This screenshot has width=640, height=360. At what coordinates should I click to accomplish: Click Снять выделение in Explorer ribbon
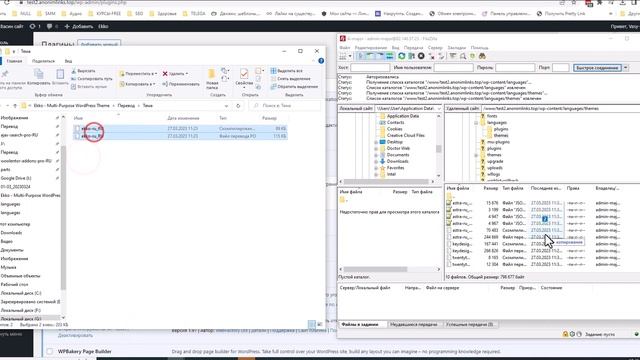pos(291,79)
